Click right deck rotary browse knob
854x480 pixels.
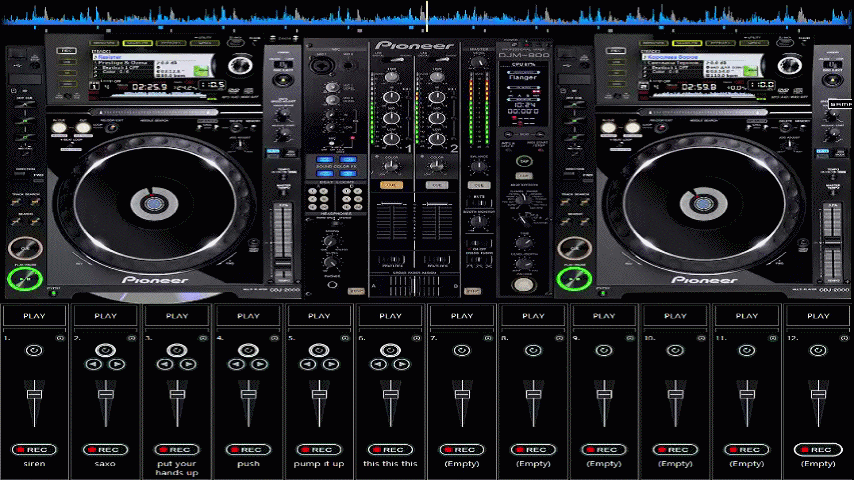point(789,66)
